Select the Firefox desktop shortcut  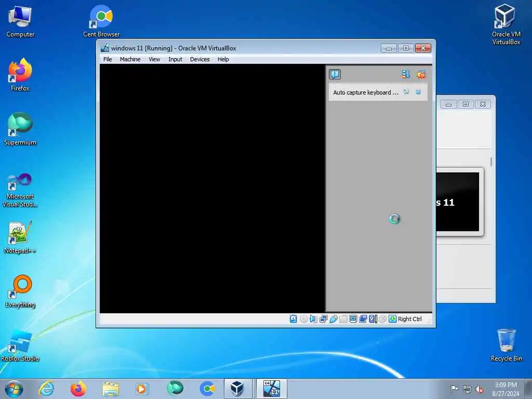point(20,75)
